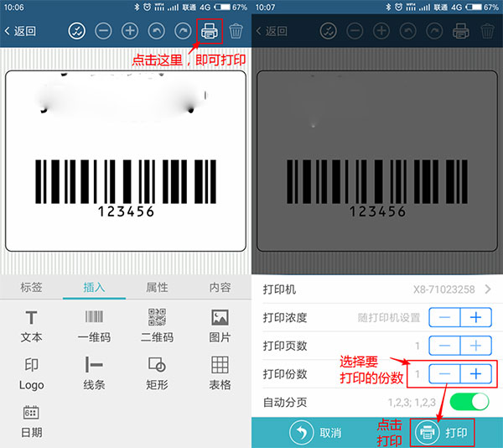503x448 pixels.
Task: Add a 文本 text element
Action: (x=31, y=326)
